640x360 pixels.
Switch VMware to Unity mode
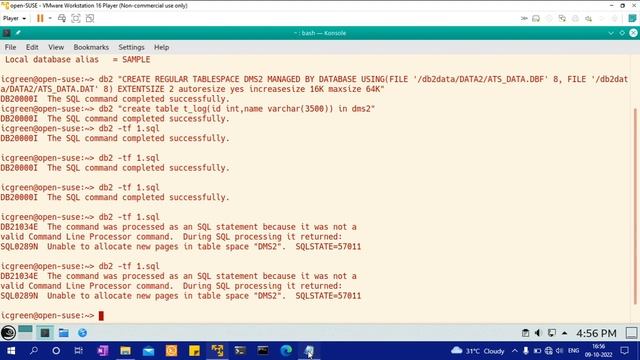[90, 18]
